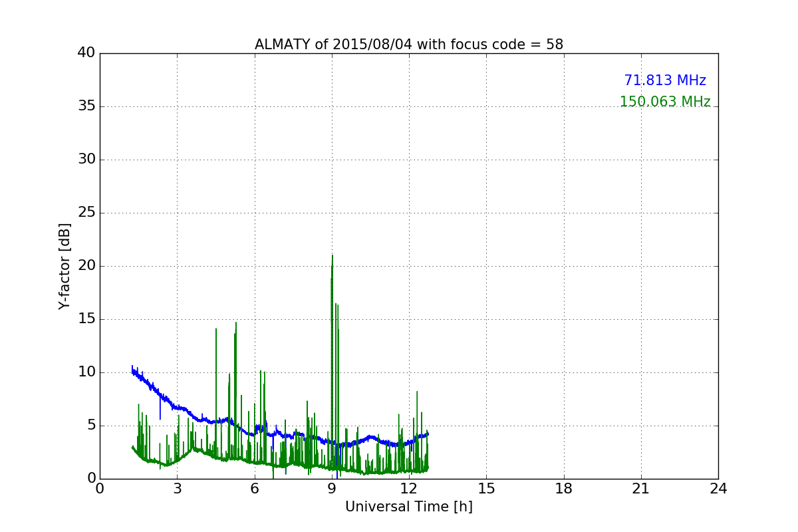798x532 pixels.
Task: Click x-axis tick label 18
Action: tap(564, 489)
